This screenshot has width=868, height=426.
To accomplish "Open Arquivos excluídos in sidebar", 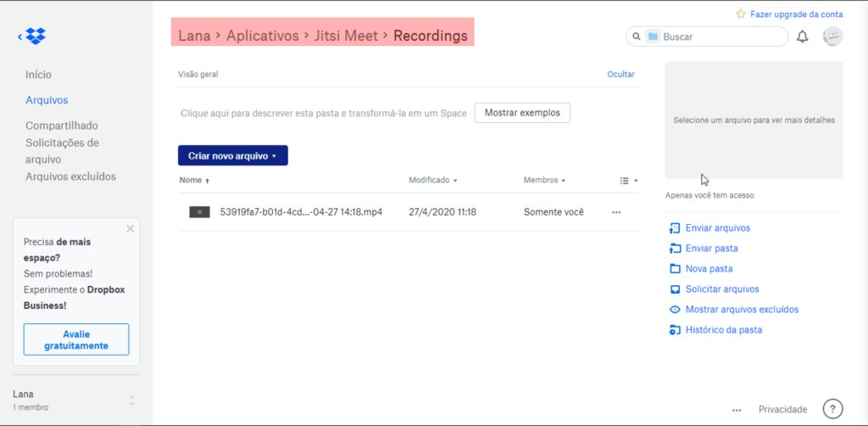I will click(70, 177).
